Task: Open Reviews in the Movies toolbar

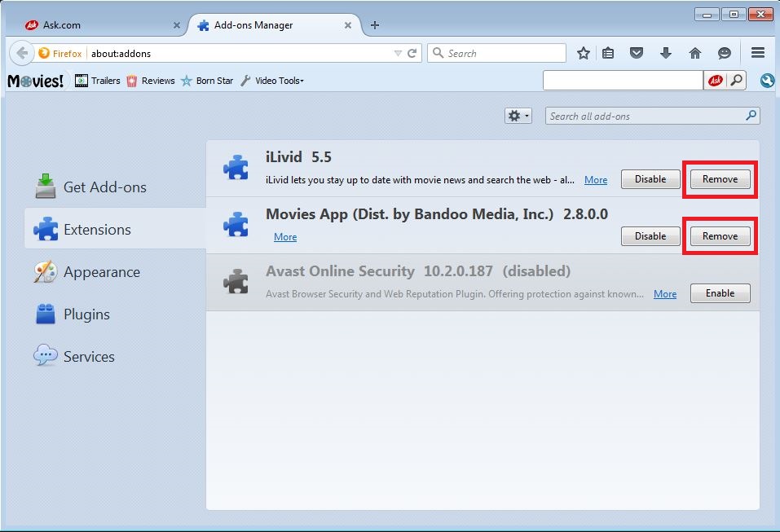Action: pyautogui.click(x=150, y=81)
